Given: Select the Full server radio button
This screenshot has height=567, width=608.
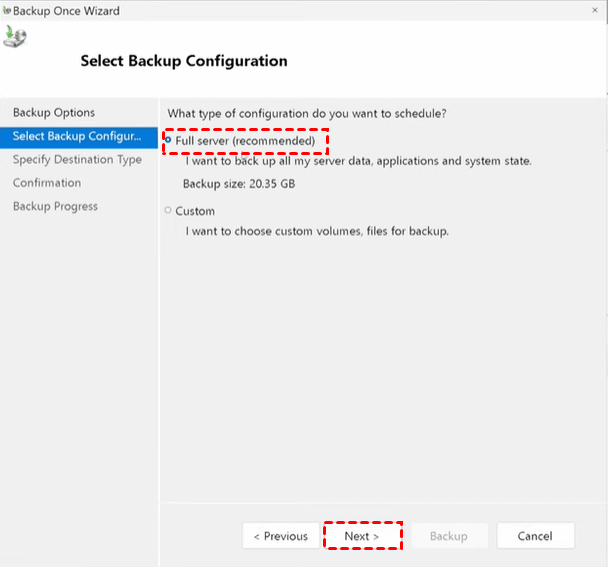Looking at the screenshot, I should (168, 141).
